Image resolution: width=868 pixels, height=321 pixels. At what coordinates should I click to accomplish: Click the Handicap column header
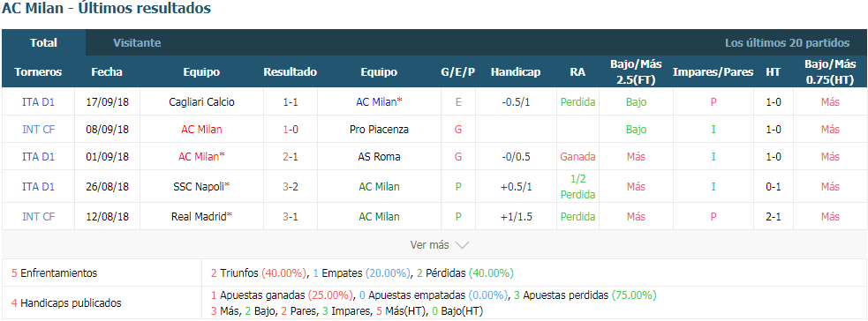(x=516, y=71)
